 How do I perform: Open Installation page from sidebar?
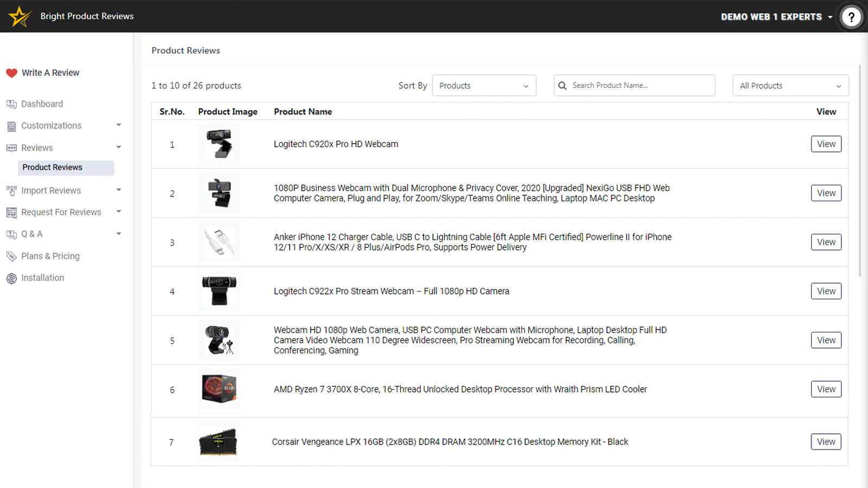(42, 278)
